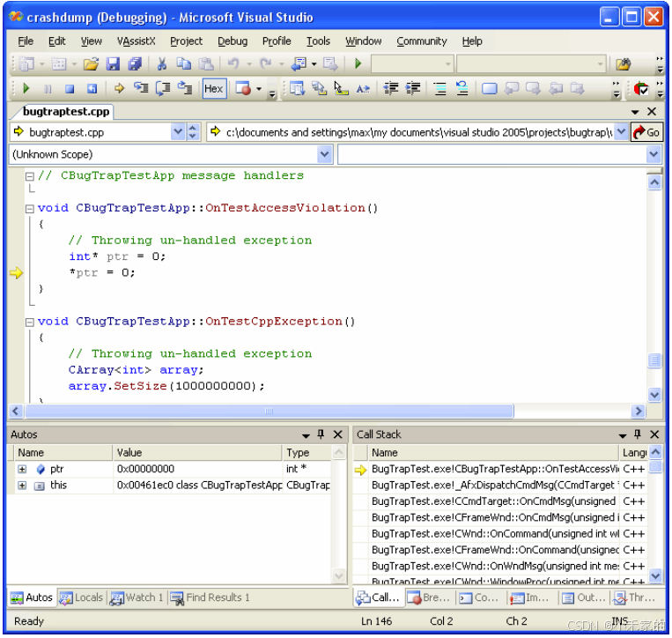
Task: Pin the Call Stack panel
Action: pyautogui.click(x=638, y=434)
